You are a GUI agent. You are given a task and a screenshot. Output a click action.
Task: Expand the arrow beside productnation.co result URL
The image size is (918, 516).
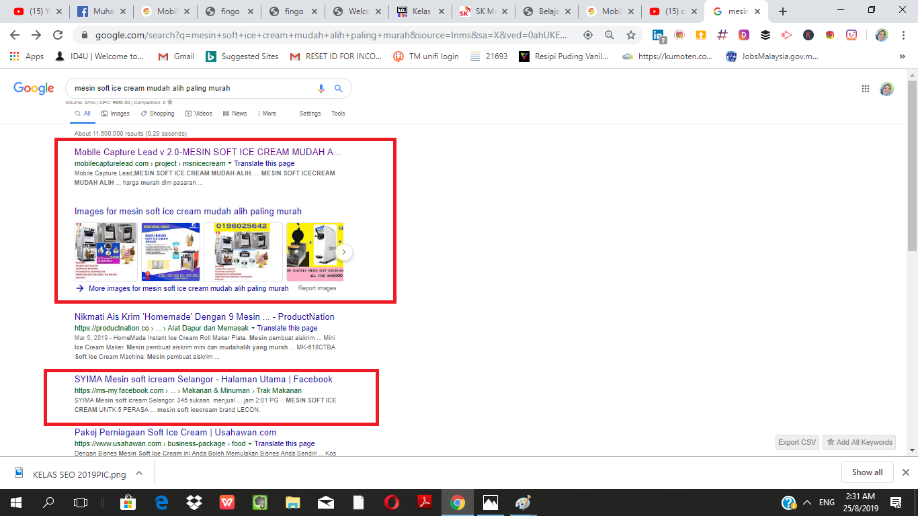coord(252,328)
